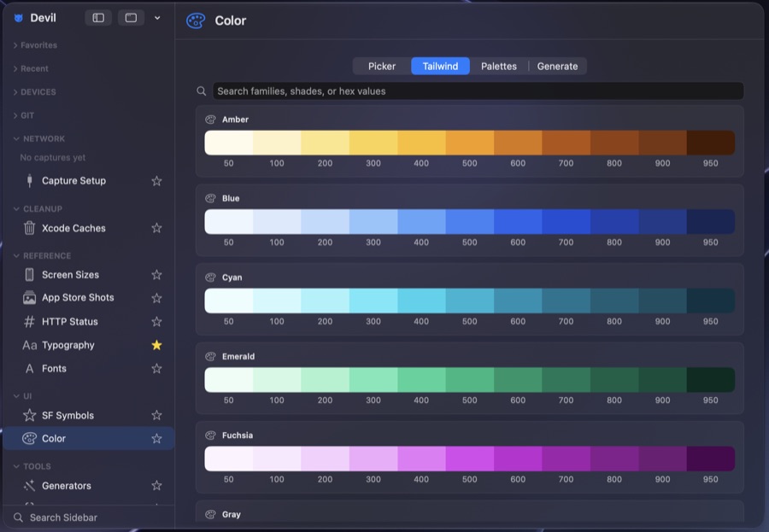Click the Gray family palette icon

click(x=210, y=514)
